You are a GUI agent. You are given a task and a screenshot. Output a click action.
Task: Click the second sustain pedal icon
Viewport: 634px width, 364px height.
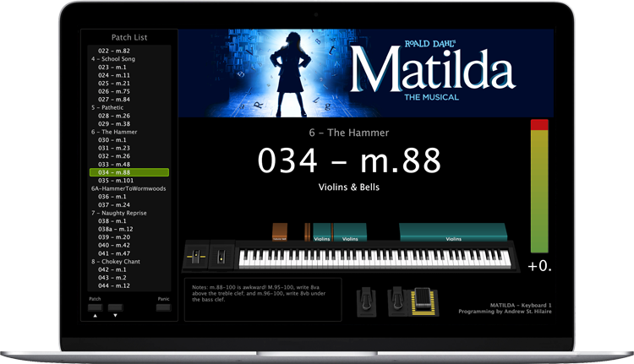point(396,301)
